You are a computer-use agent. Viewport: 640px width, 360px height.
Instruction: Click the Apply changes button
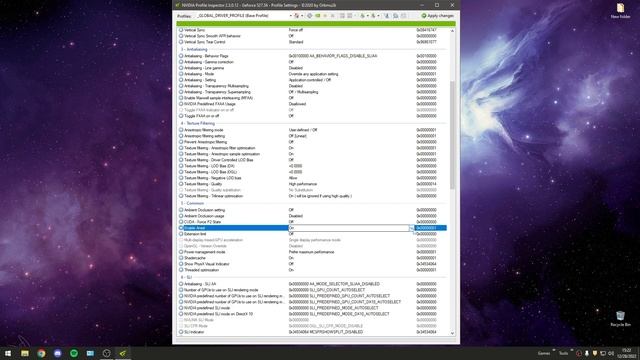click(438, 16)
